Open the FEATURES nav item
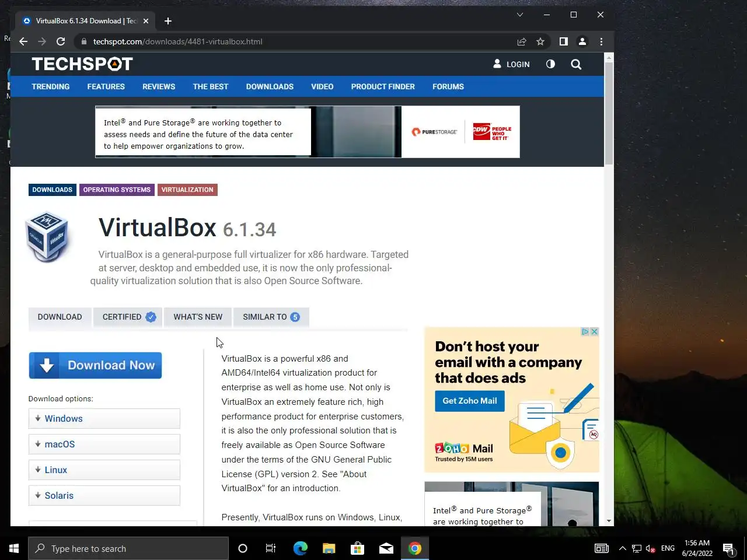Viewport: 747px width, 560px height. pyautogui.click(x=106, y=86)
